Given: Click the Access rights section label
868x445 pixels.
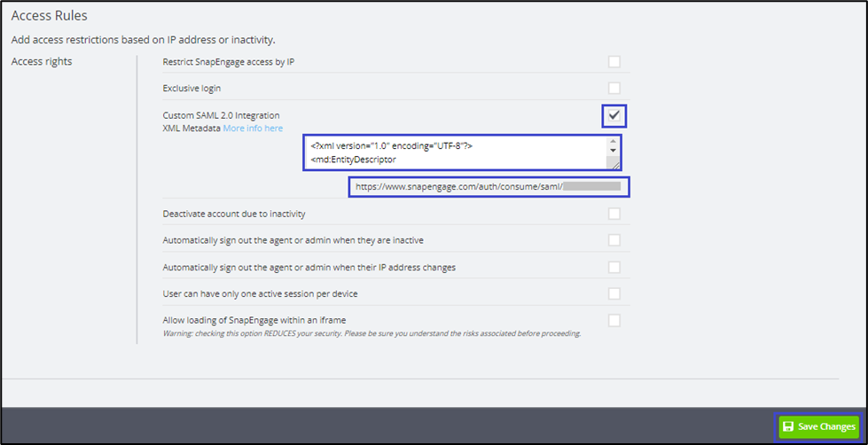Looking at the screenshot, I should [42, 62].
